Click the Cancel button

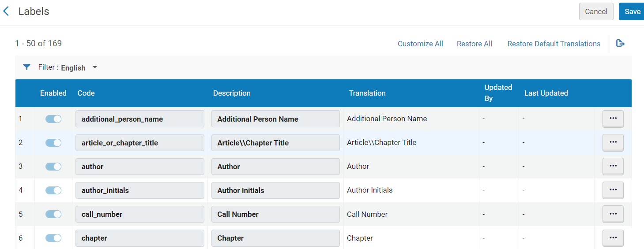596,11
